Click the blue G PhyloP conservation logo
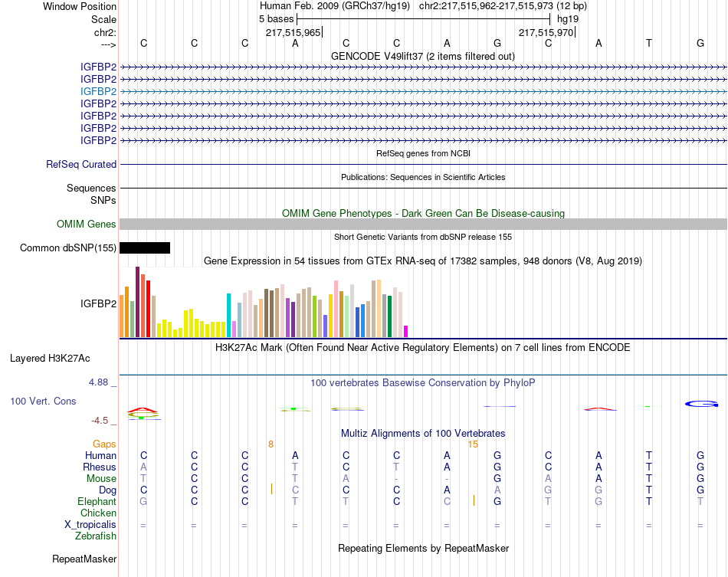Viewport: 728px width, 577px height. tap(701, 405)
